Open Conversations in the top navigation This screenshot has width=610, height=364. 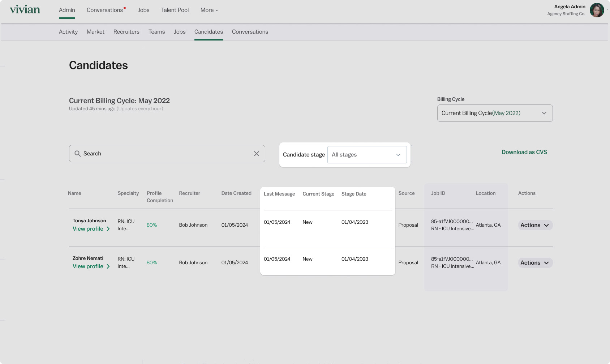(105, 10)
